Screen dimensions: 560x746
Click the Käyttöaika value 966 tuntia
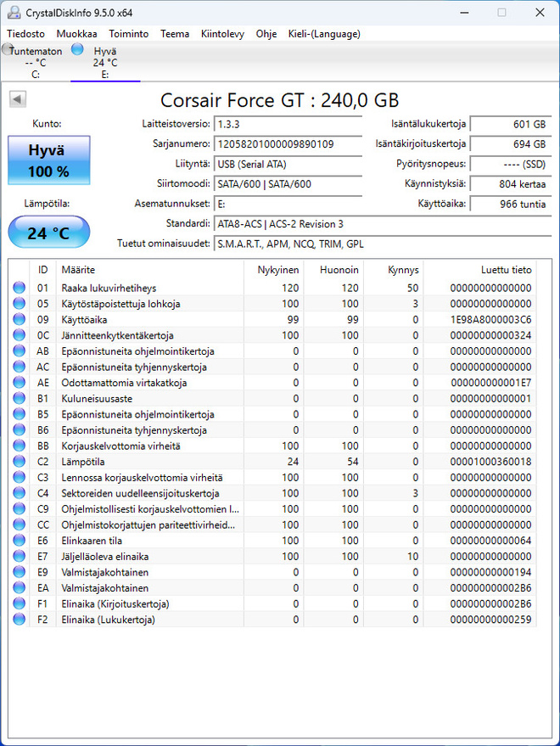tap(511, 204)
